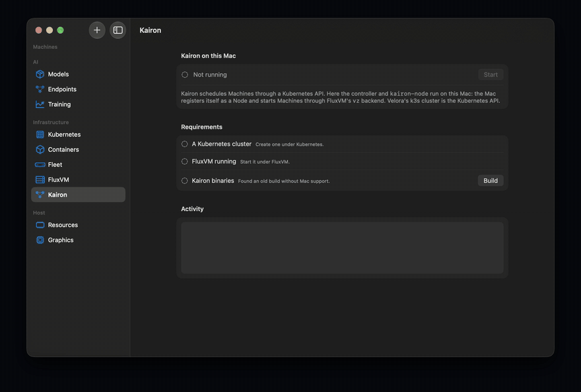Click the Models cube icon
This screenshot has height=392, width=581.
(x=40, y=74)
